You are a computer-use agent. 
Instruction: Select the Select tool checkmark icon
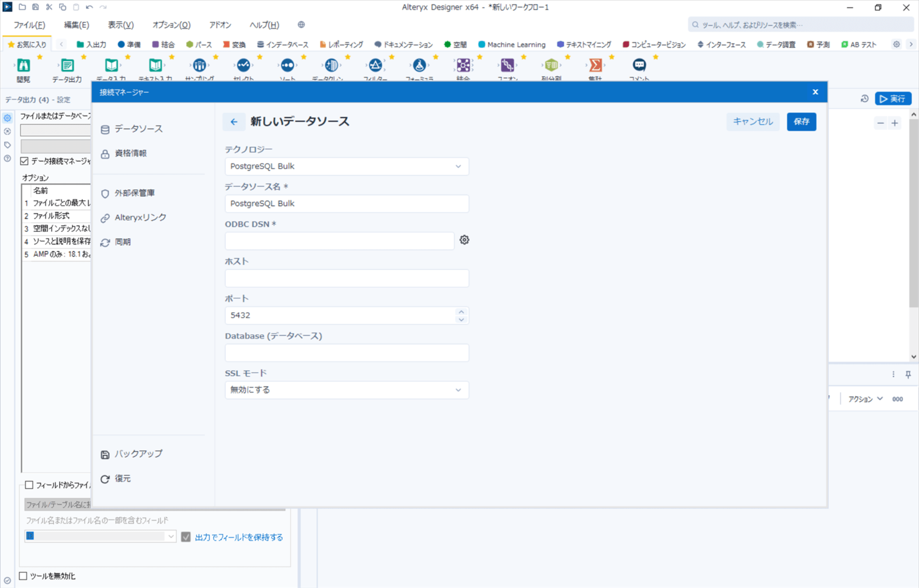click(244, 65)
